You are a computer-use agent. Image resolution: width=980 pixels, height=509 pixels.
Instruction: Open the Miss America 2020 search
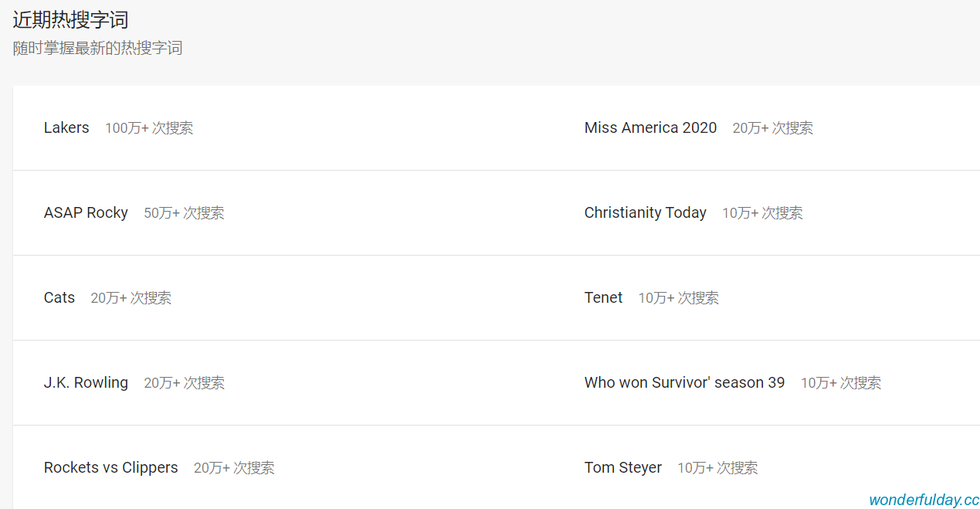point(650,128)
